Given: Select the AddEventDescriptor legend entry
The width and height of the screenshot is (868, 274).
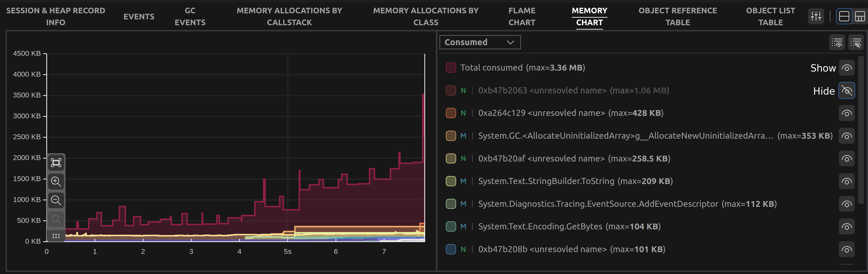Looking at the screenshot, I should 598,204.
